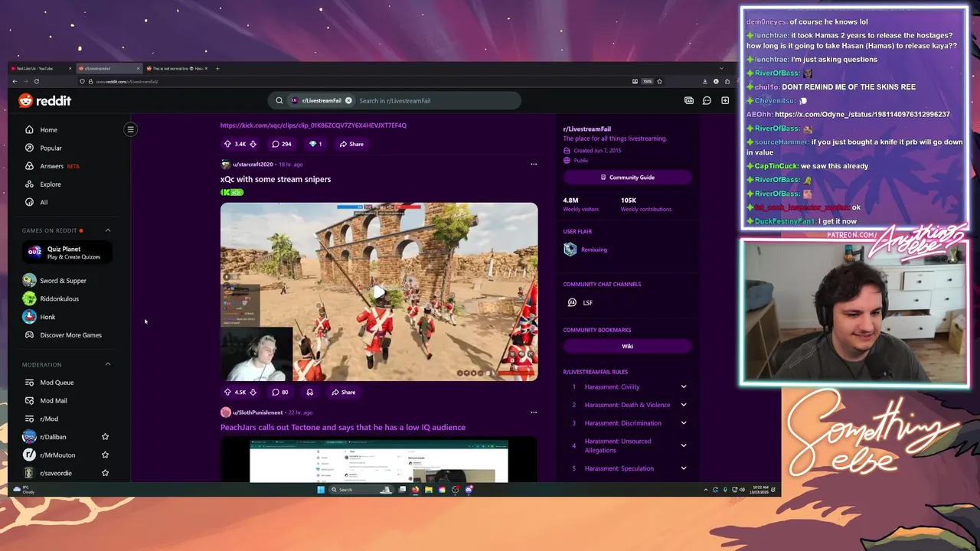Open PeachJars calls out Tectone post title
This screenshot has width=980, height=551.
(x=343, y=427)
